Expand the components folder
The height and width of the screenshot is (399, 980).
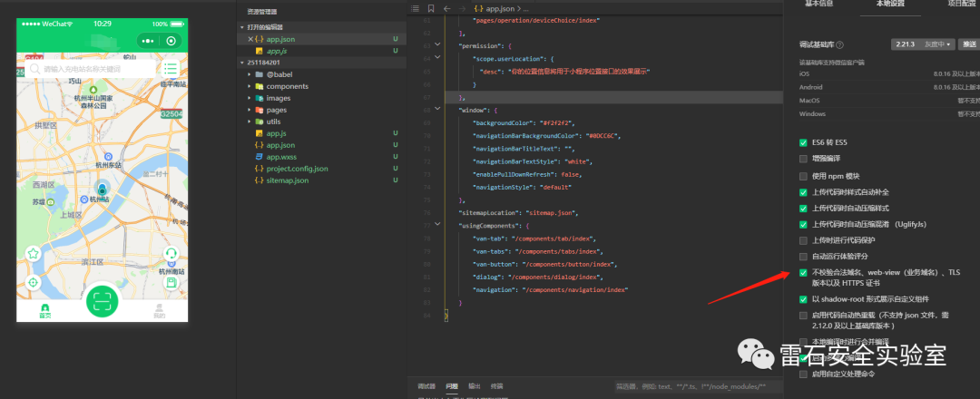[x=287, y=86]
